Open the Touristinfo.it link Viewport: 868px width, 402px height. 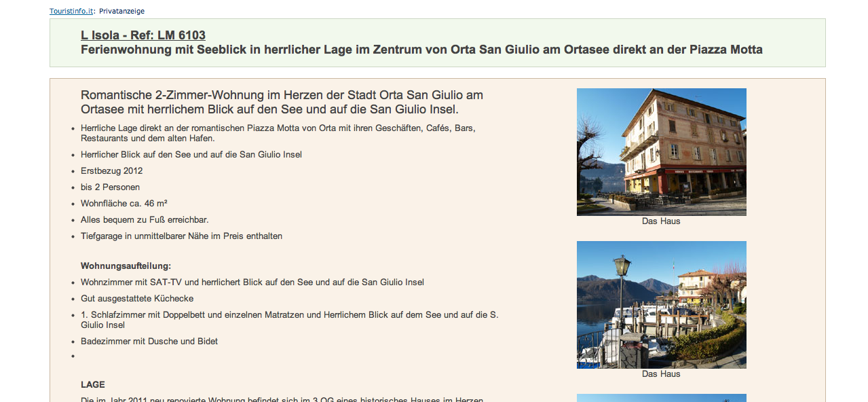(71, 11)
